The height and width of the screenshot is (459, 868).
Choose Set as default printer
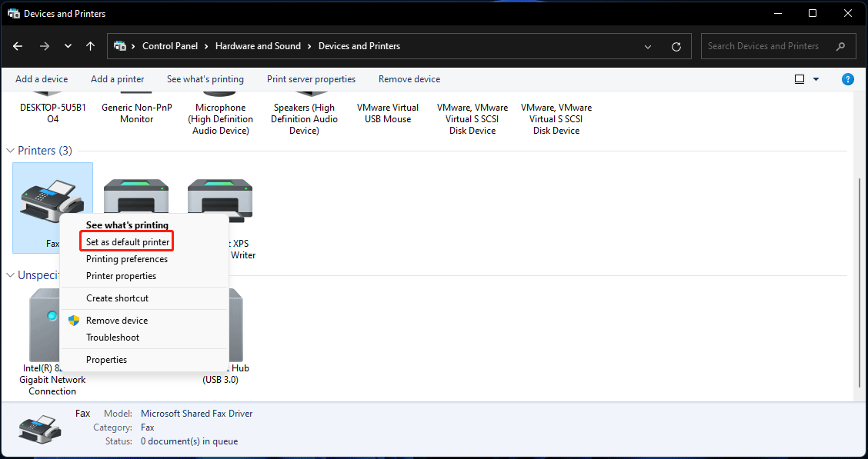[x=126, y=241]
